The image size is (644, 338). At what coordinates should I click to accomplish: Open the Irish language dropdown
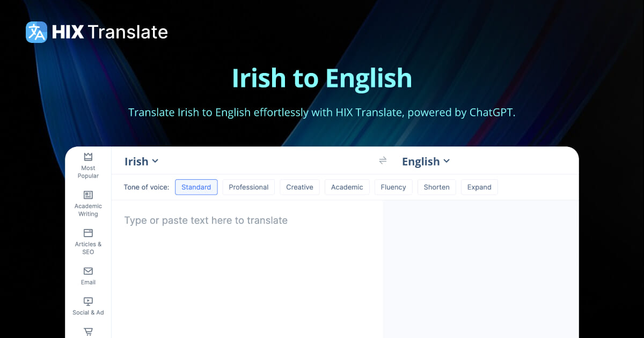click(141, 161)
